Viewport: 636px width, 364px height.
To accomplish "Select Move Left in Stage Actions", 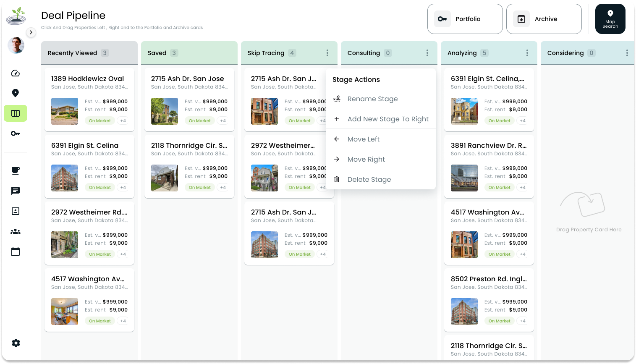I will 381,139.
